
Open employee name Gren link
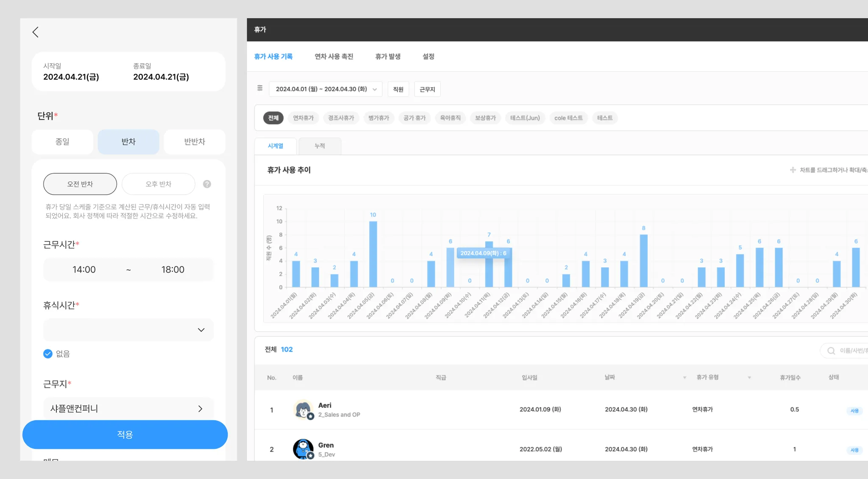(x=326, y=445)
